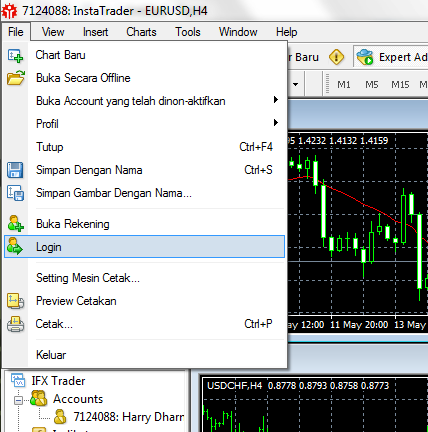Choose Preview Cetakan menu entry
The height and width of the screenshot is (432, 428).
[145, 301]
